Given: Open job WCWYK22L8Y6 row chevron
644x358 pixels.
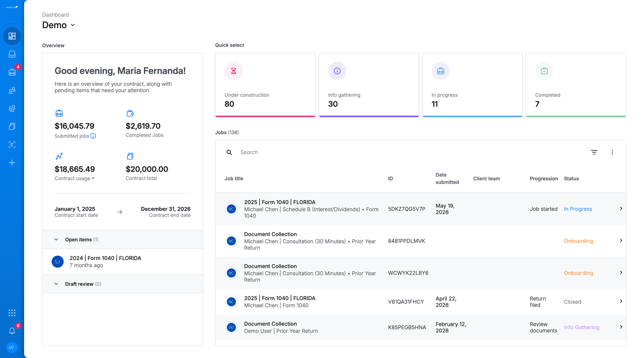Looking at the screenshot, I should (x=621, y=273).
